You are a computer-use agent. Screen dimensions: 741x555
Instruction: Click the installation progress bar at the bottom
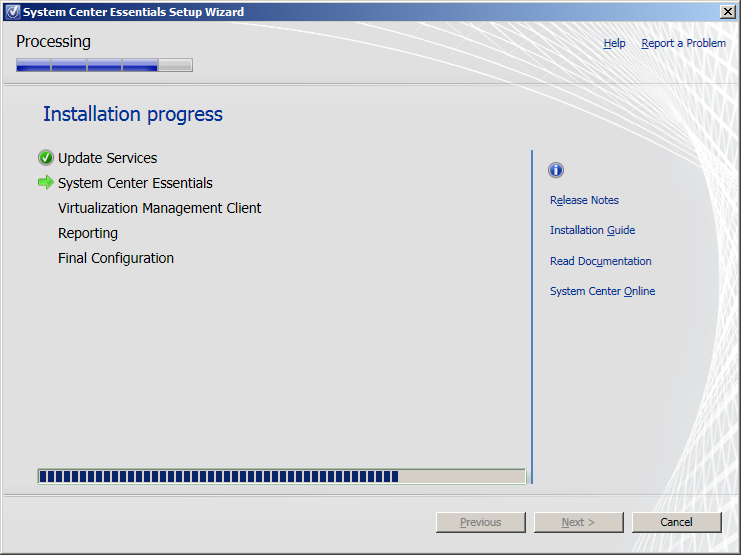(x=282, y=476)
